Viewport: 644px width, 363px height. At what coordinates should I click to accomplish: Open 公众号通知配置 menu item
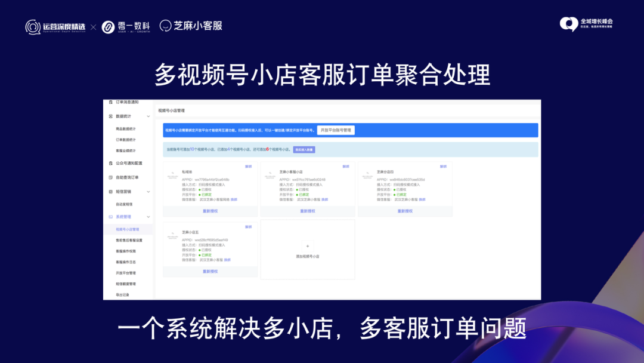coord(129,163)
